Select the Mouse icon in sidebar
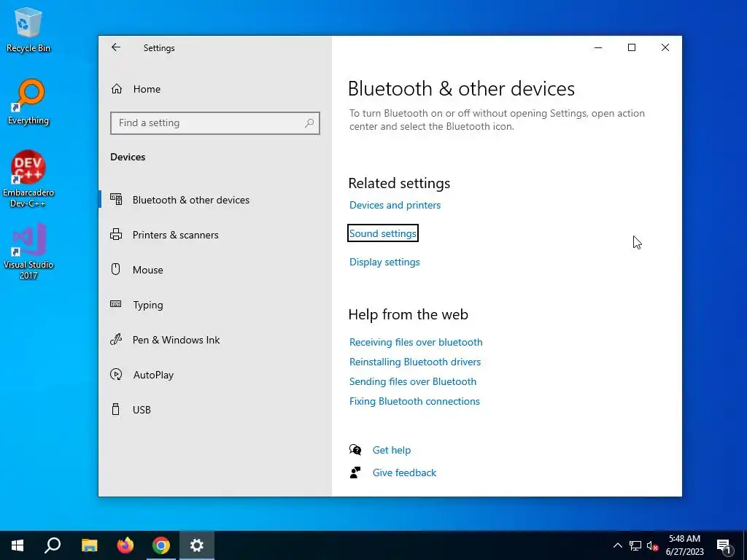The height and width of the screenshot is (560, 747). (x=116, y=269)
